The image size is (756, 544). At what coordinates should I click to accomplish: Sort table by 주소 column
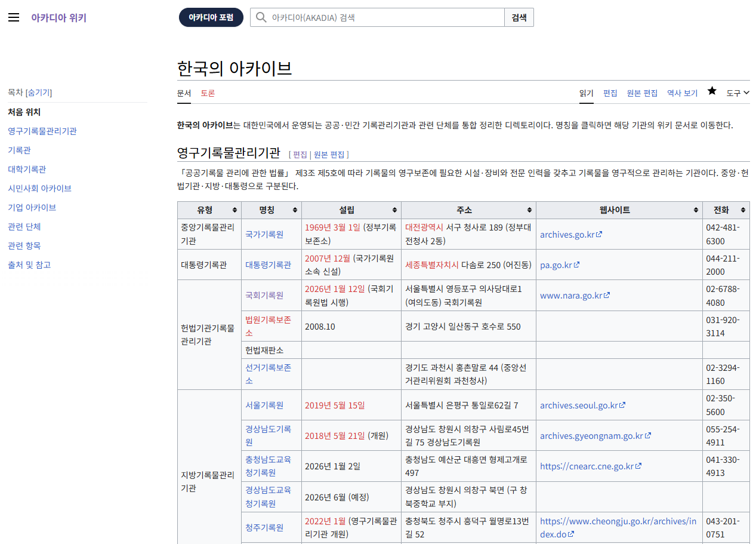[469, 210]
